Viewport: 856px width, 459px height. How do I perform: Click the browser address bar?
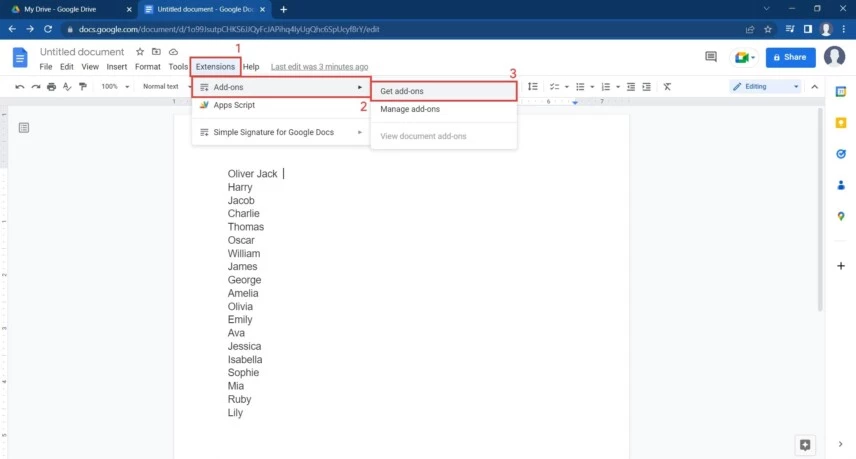404,29
